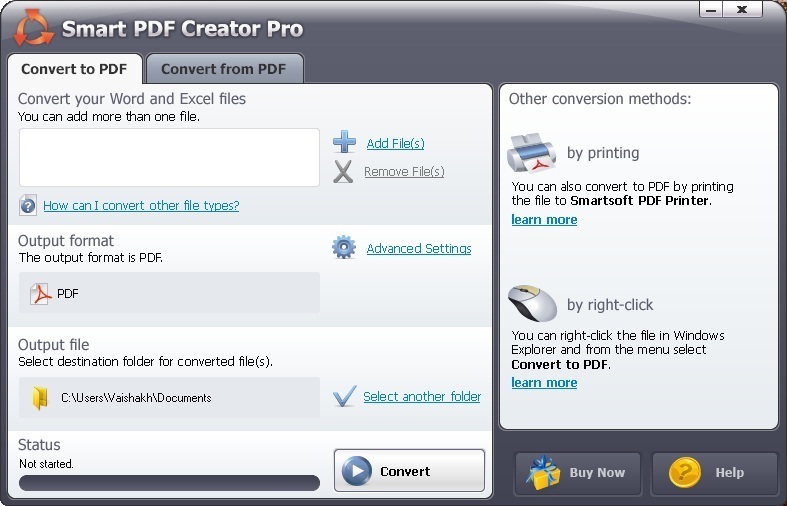
Task: Click the blue checkmark folder icon
Action: click(344, 396)
